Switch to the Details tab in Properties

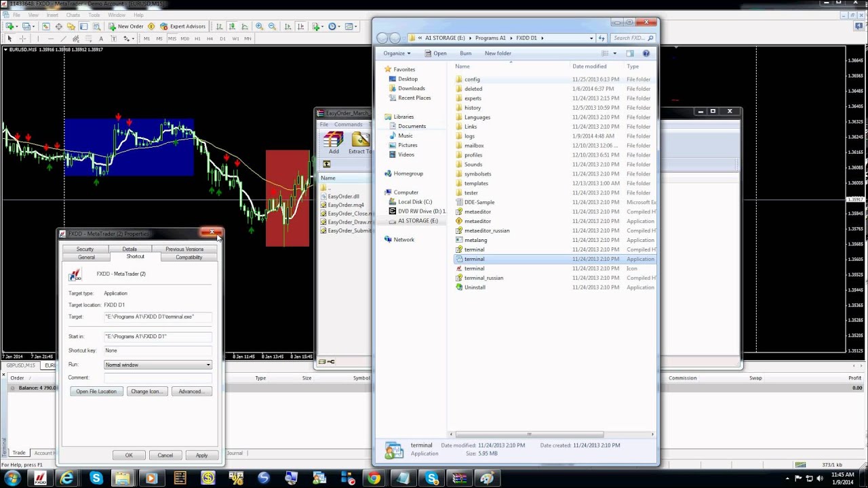[130, 249]
